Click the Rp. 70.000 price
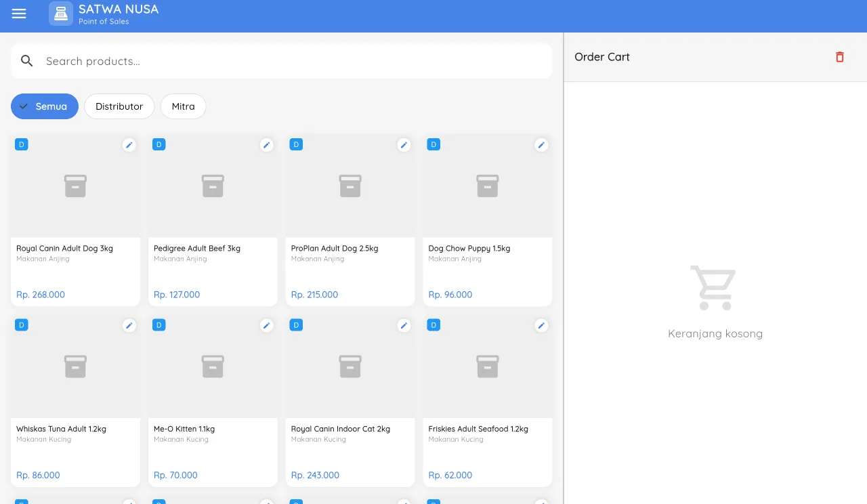 [x=175, y=476]
